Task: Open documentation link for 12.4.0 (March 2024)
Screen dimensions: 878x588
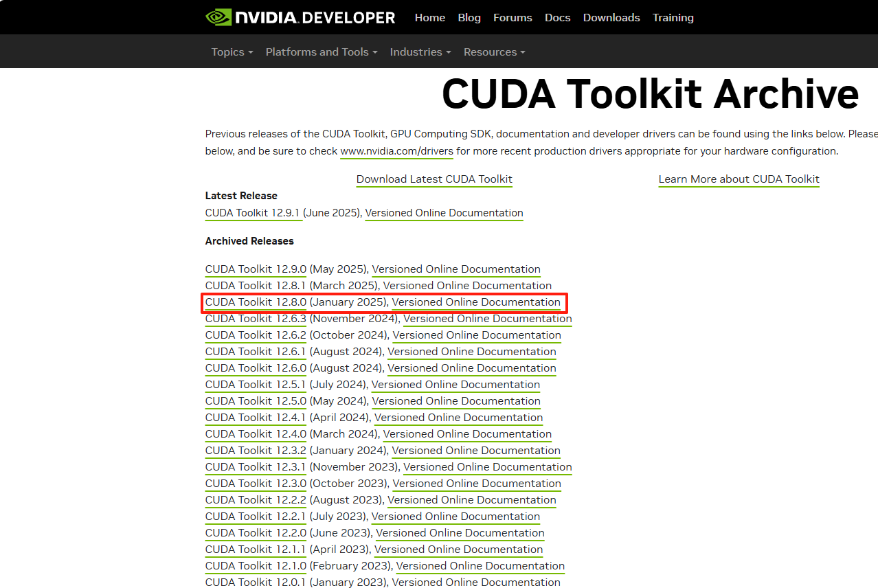Action: [467, 434]
